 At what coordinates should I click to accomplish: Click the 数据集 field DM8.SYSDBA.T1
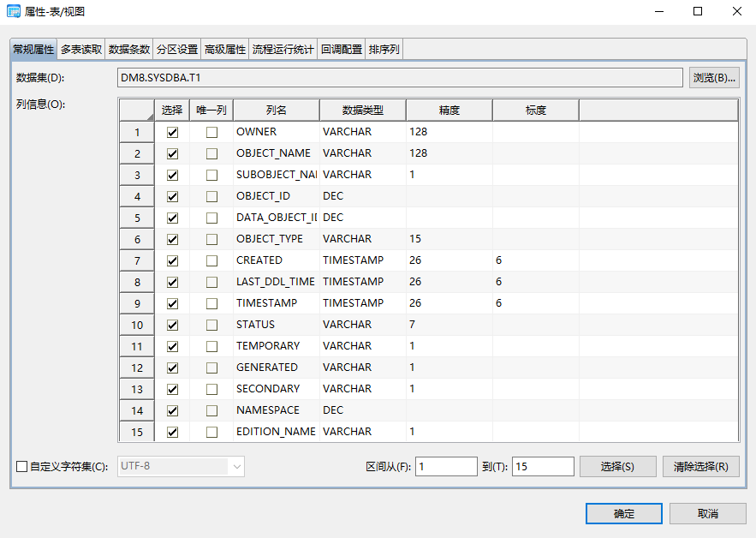click(x=400, y=78)
